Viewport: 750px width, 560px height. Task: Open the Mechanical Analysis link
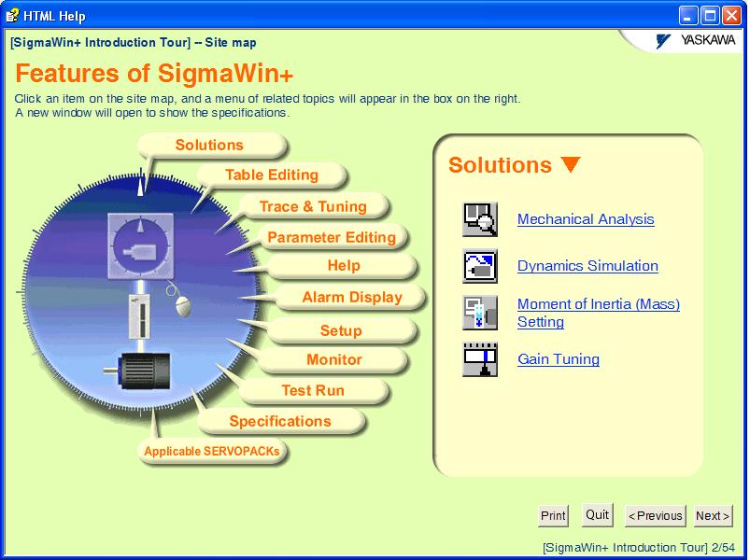tap(586, 218)
